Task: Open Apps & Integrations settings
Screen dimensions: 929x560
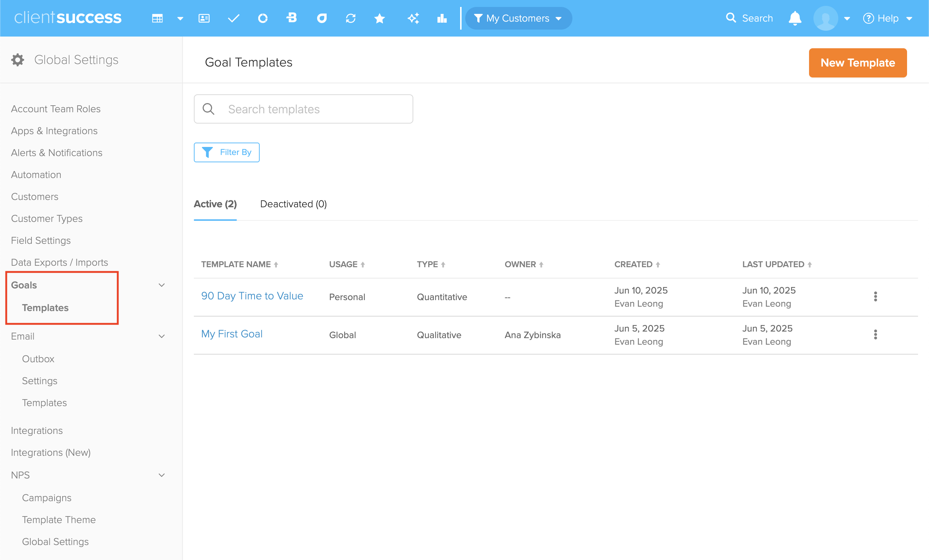Action: [x=54, y=131]
